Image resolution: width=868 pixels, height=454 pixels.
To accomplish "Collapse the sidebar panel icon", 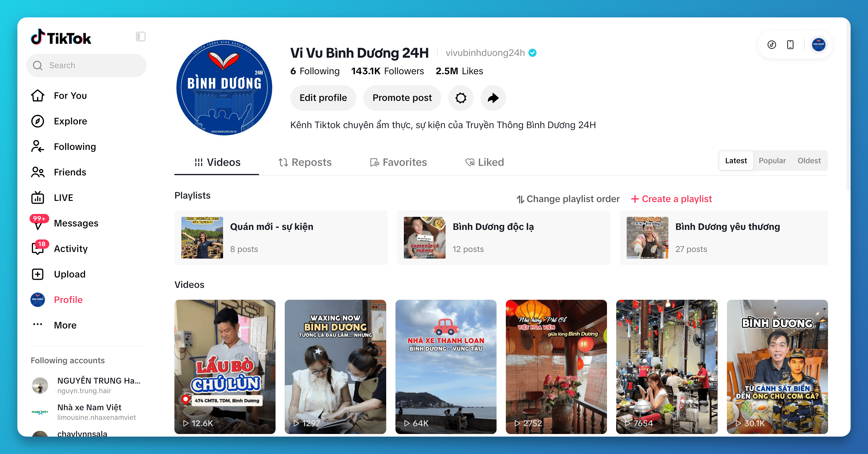I will [x=141, y=37].
